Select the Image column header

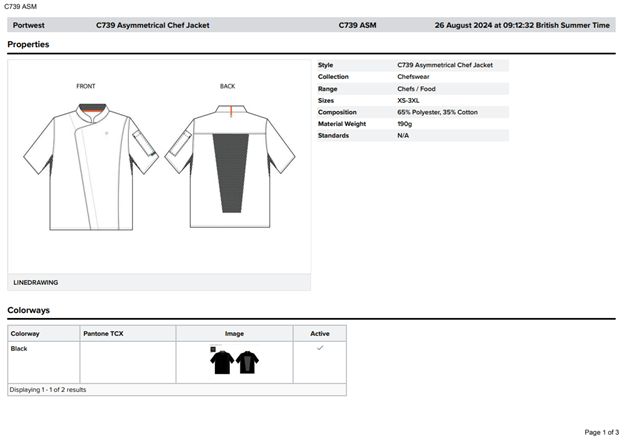234,333
